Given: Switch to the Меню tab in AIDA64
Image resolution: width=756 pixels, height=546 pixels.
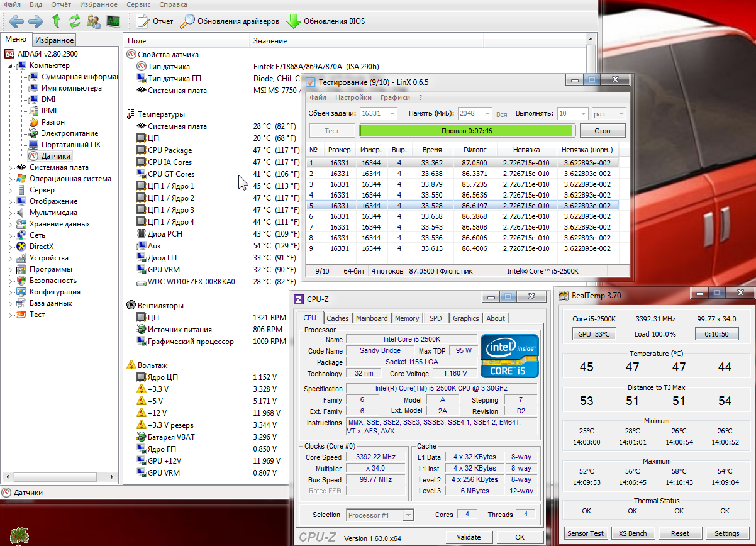Looking at the screenshot, I should [16, 40].
